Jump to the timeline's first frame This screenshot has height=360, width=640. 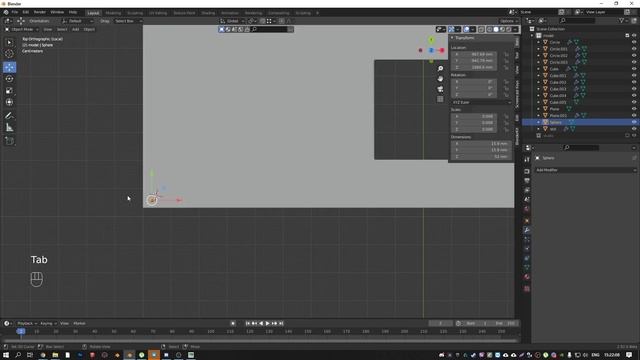[x=247, y=323]
